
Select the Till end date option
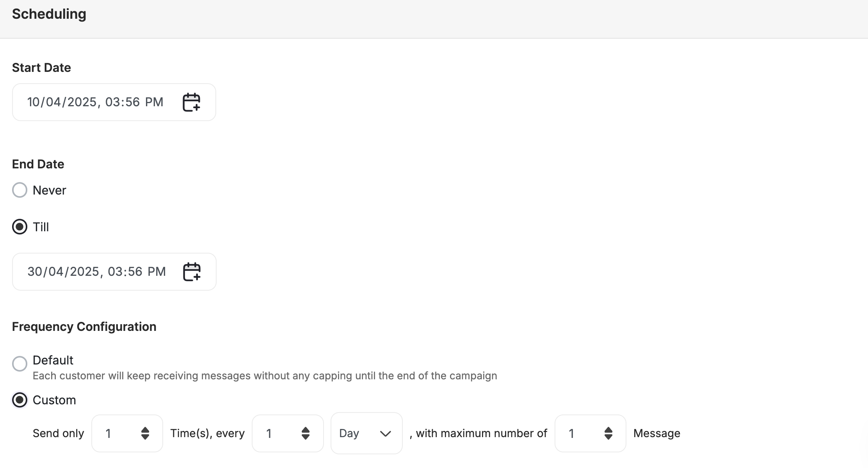pos(20,227)
